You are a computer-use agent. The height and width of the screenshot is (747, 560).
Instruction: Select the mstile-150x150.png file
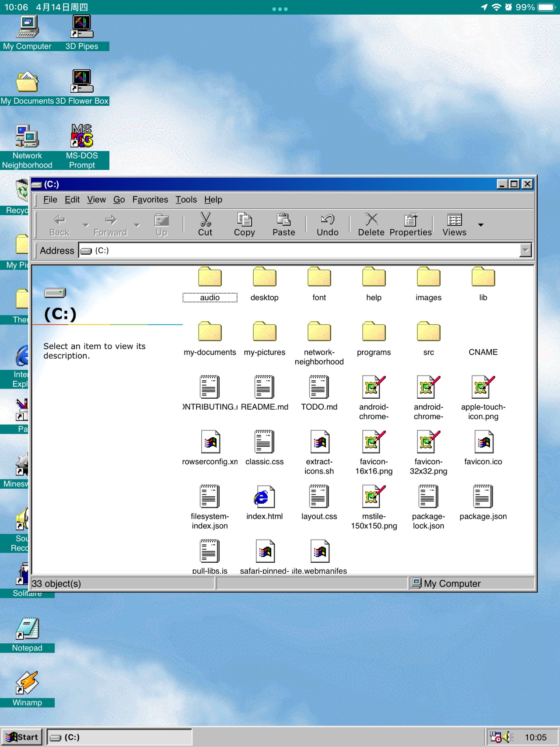[374, 508]
